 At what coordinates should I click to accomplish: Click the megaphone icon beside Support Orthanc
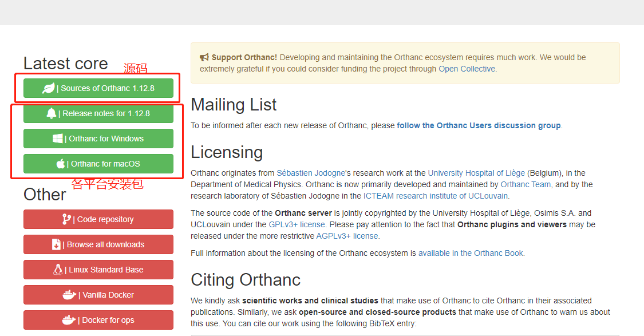pyautogui.click(x=204, y=57)
